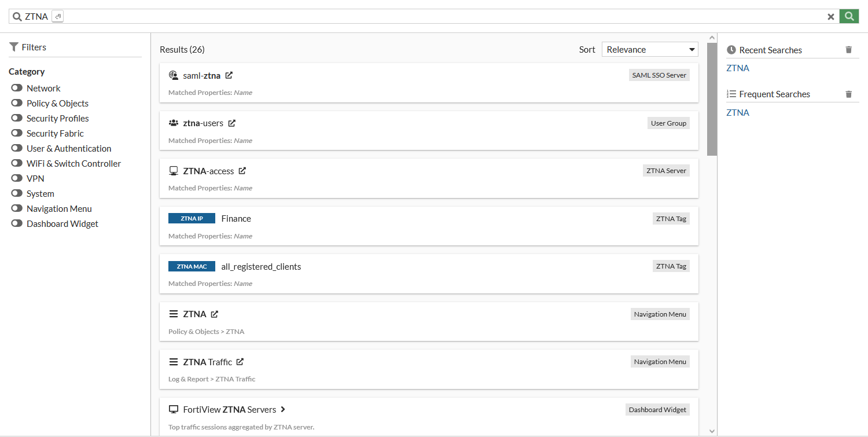Open ztna-users via its external link icon

[232, 123]
